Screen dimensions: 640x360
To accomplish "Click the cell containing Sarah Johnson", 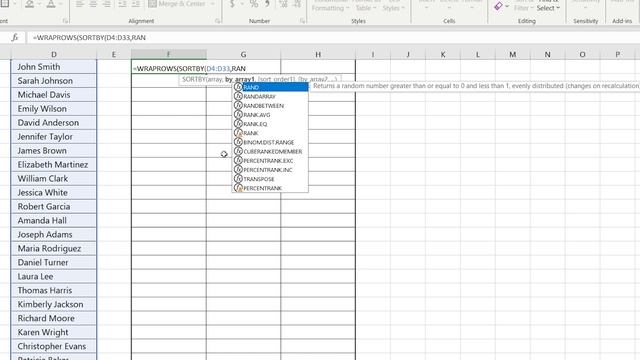I will tap(53, 81).
